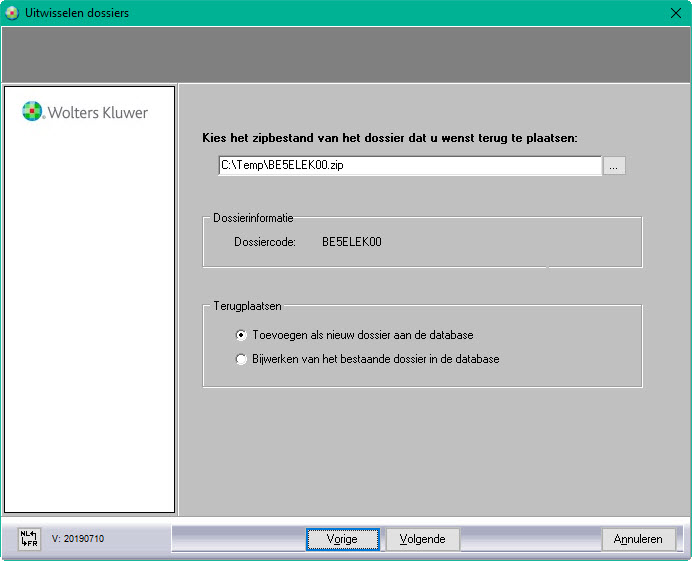This screenshot has height=561, width=692.
Task: Open file browser with the '...' button
Action: tap(614, 166)
